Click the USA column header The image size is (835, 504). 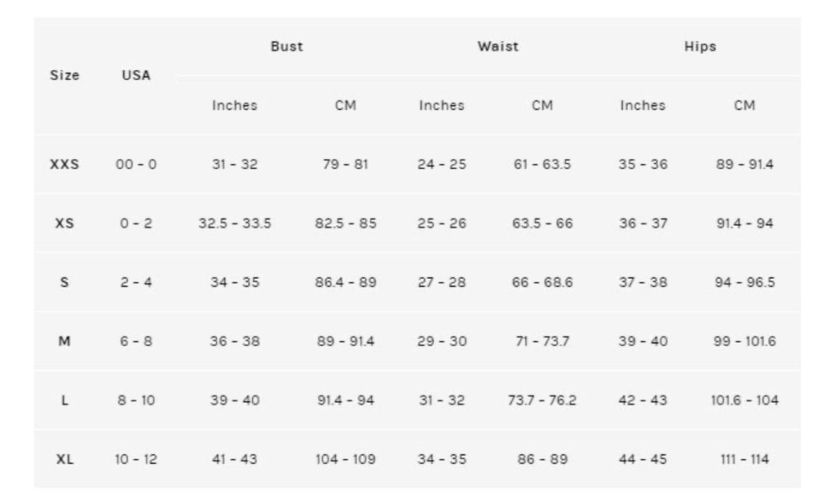(136, 75)
